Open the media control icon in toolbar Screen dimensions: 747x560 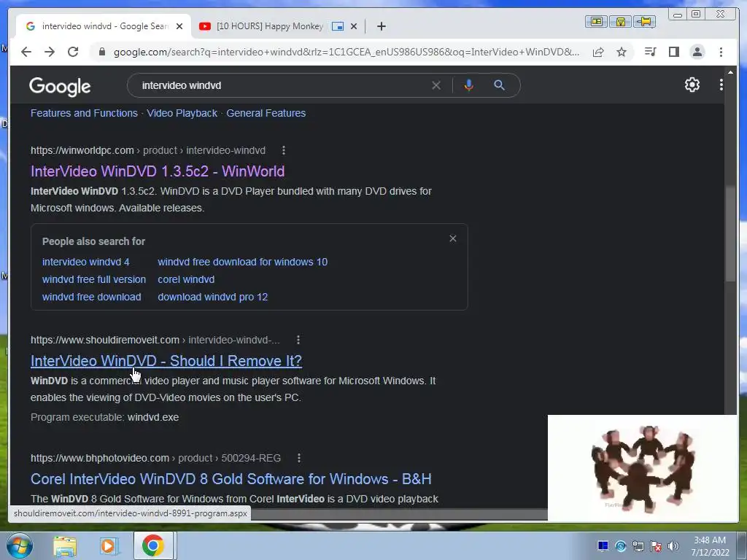(x=650, y=52)
